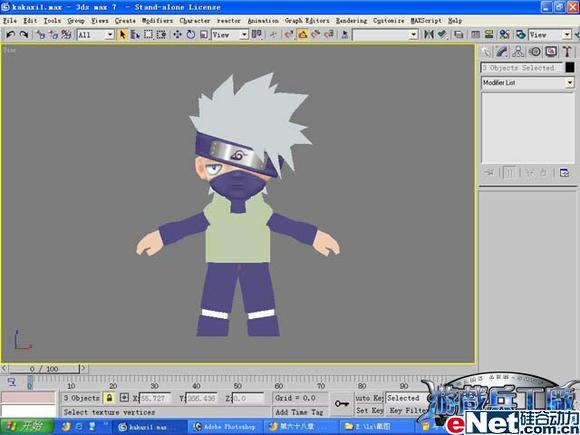Activate the Select and Move tool
The height and width of the screenshot is (435, 580).
click(x=178, y=35)
